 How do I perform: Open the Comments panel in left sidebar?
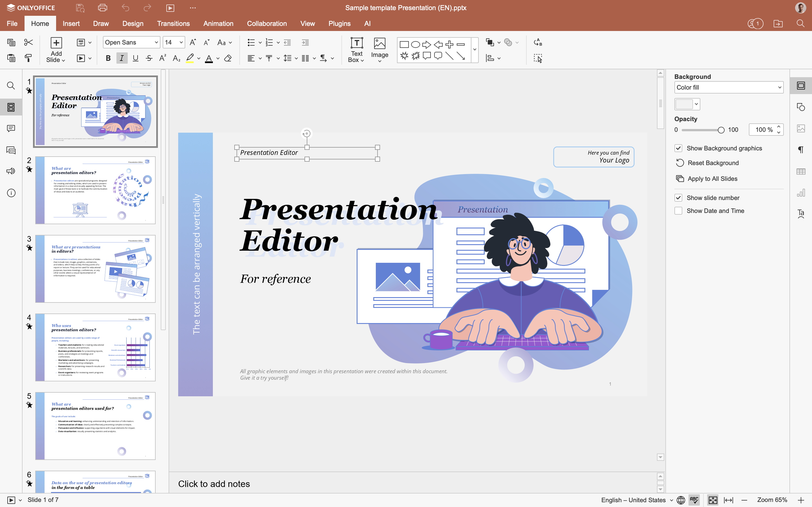(x=11, y=129)
